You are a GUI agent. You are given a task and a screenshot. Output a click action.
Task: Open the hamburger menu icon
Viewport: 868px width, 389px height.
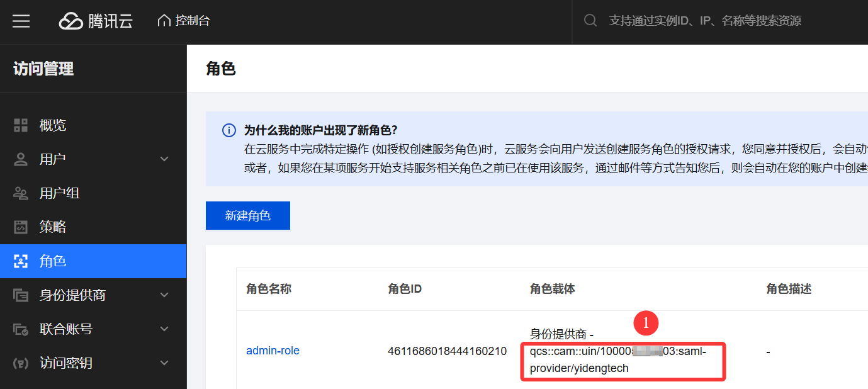click(21, 21)
